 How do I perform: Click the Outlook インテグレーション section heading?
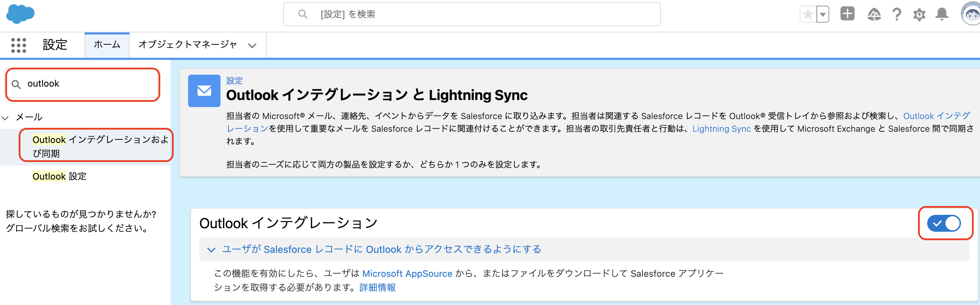(x=289, y=223)
